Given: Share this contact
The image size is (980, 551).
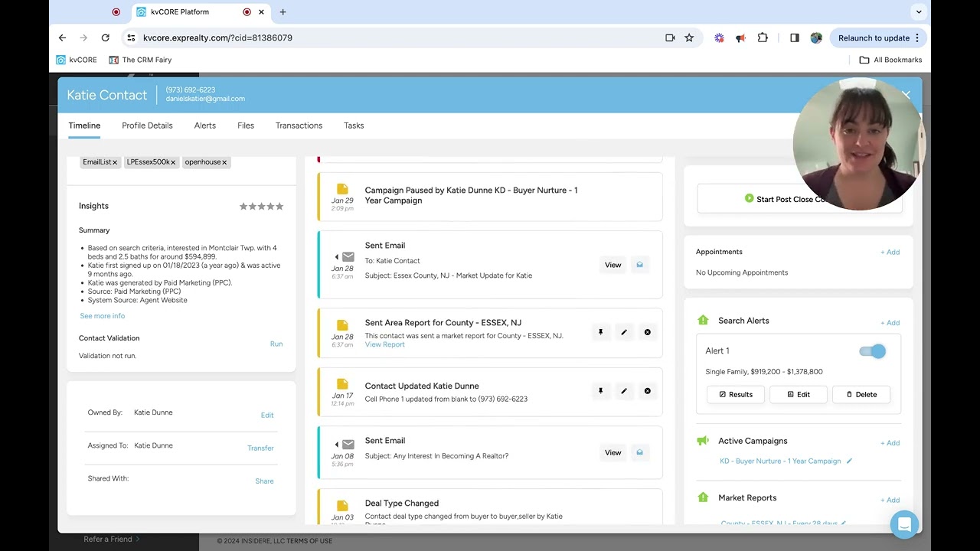Looking at the screenshot, I should click(264, 481).
